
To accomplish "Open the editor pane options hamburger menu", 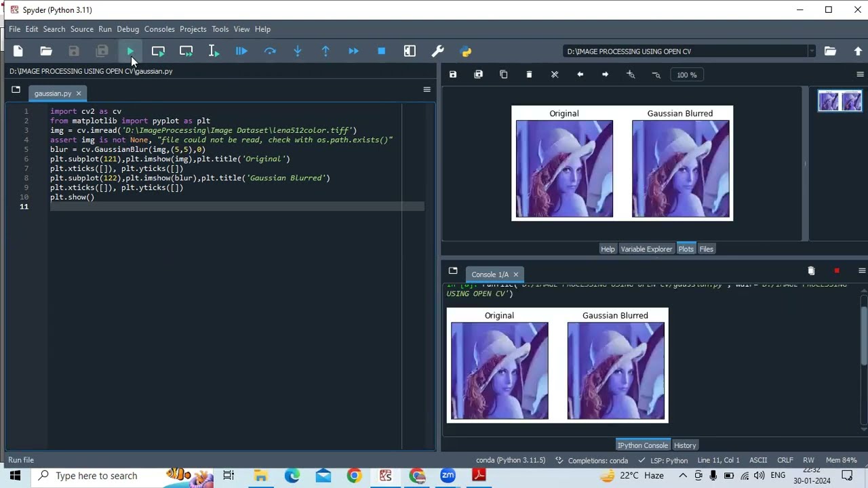I will [x=427, y=89].
